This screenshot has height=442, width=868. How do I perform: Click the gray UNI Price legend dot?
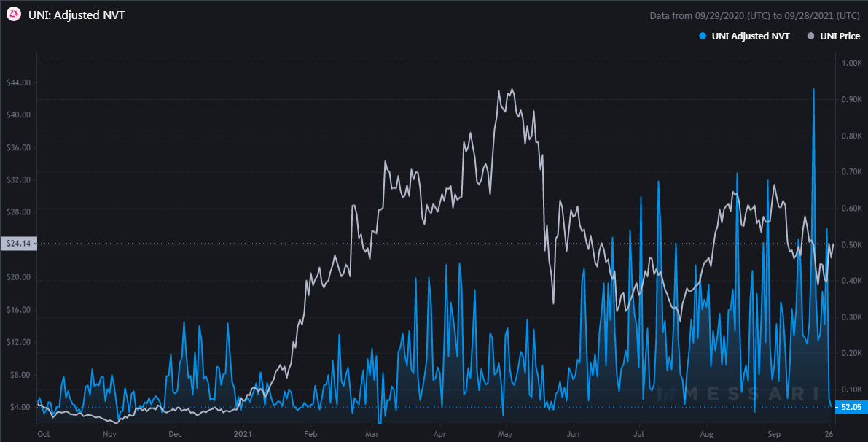(811, 36)
